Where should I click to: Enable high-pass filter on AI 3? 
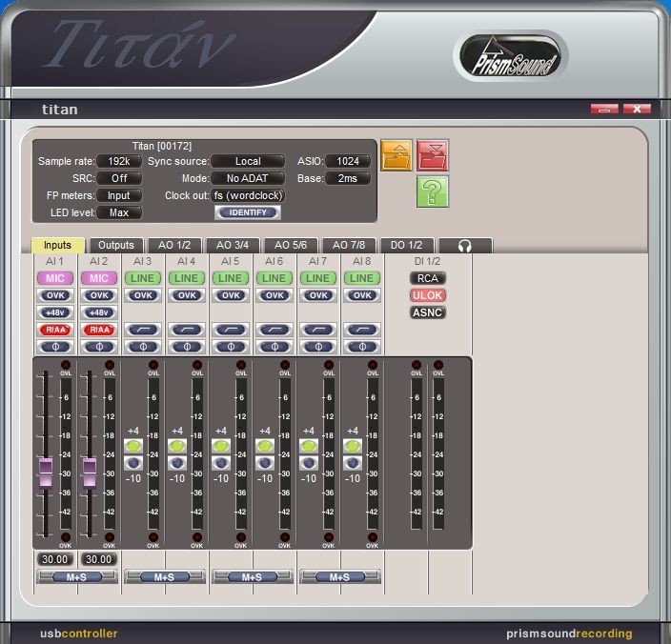143,330
